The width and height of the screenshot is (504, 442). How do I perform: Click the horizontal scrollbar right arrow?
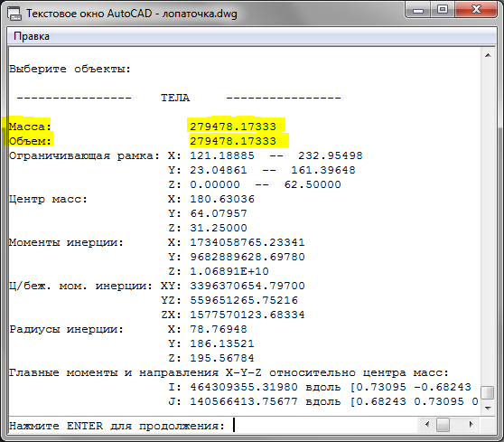471,424
